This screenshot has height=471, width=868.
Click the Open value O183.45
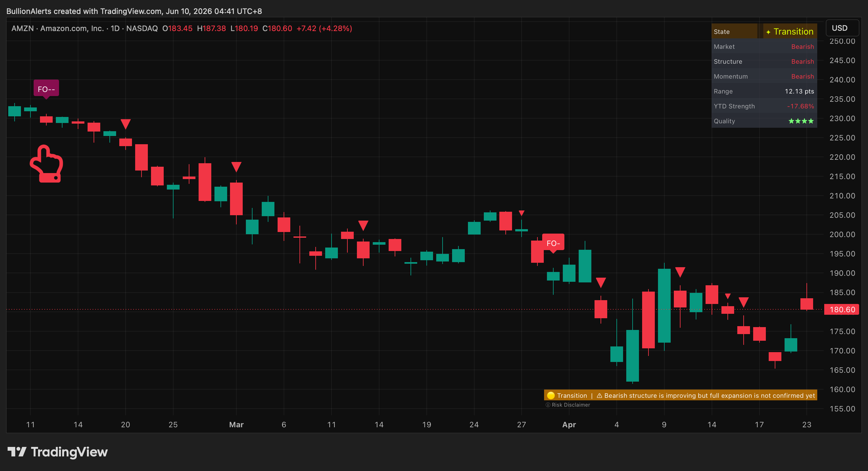177,28
